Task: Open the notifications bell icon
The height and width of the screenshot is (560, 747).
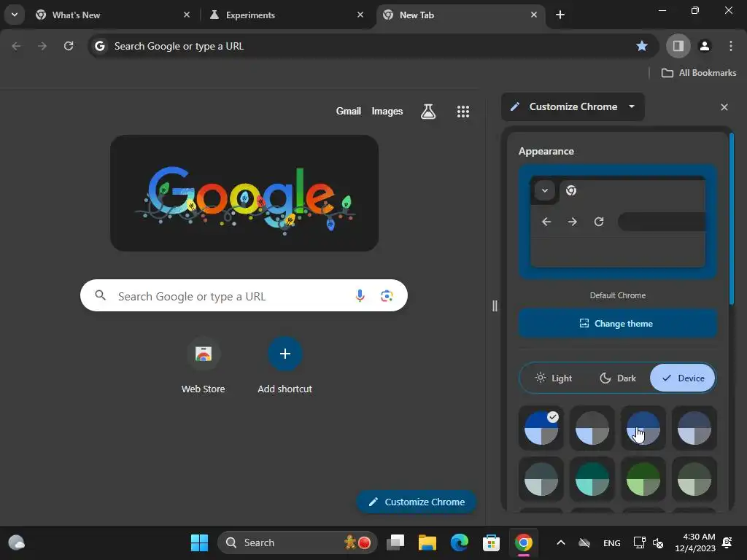Action: [727, 542]
